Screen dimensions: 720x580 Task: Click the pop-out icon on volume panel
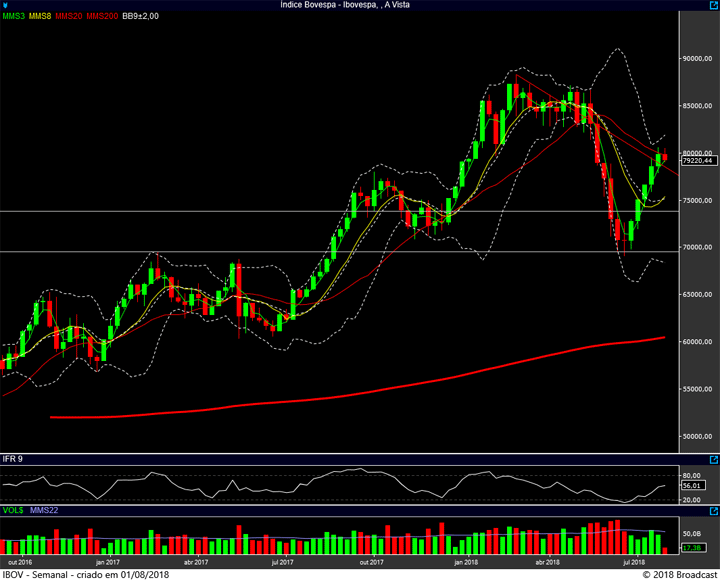[712, 511]
